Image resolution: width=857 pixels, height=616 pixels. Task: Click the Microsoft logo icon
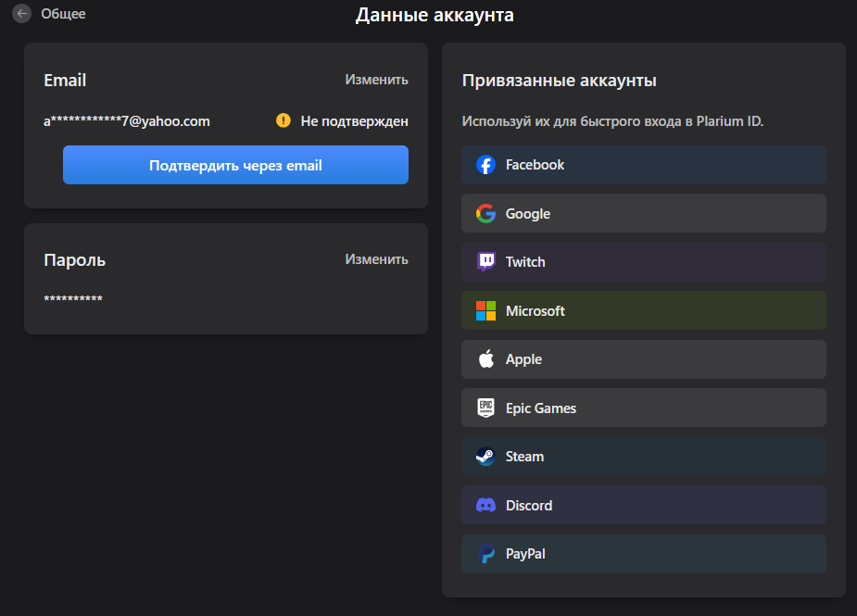(x=485, y=310)
